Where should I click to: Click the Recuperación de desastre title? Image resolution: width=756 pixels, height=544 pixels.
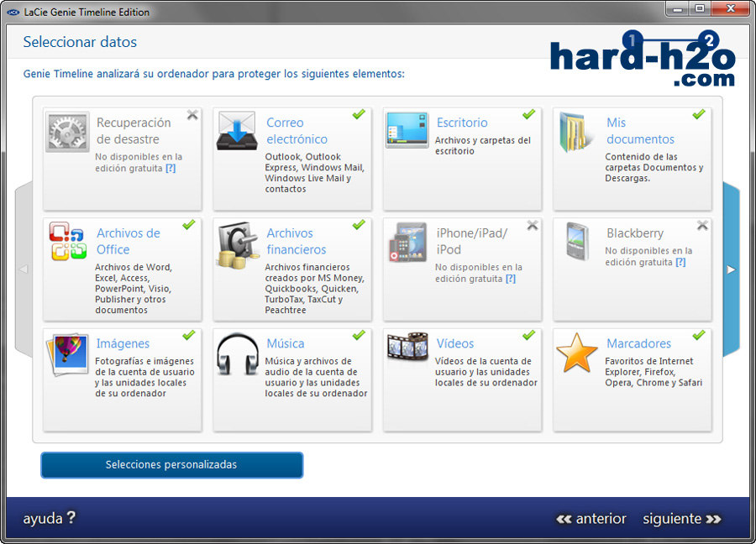click(x=134, y=131)
